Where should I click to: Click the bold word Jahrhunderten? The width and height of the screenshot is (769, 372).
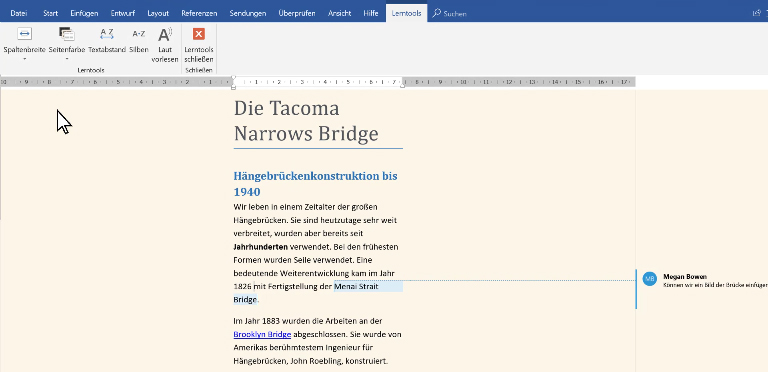coord(260,247)
